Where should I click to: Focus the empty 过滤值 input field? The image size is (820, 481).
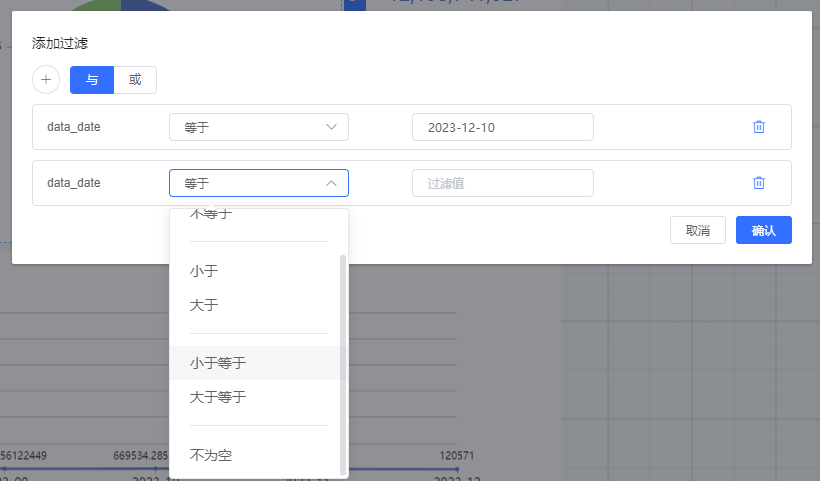point(503,183)
